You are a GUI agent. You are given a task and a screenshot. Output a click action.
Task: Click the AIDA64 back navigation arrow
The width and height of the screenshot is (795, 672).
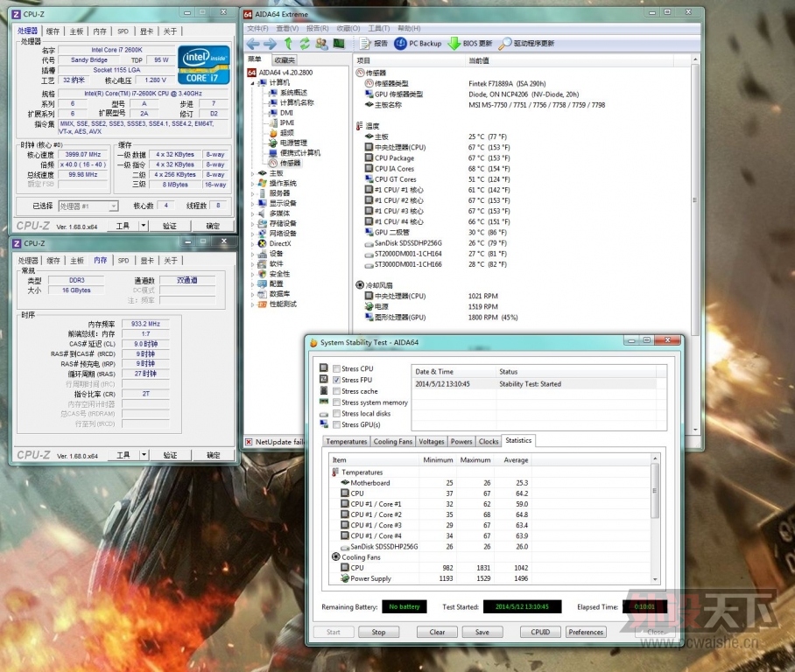point(253,44)
